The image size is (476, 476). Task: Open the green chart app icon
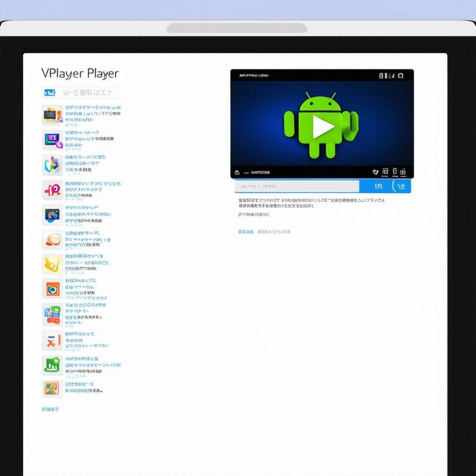[x=52, y=365]
